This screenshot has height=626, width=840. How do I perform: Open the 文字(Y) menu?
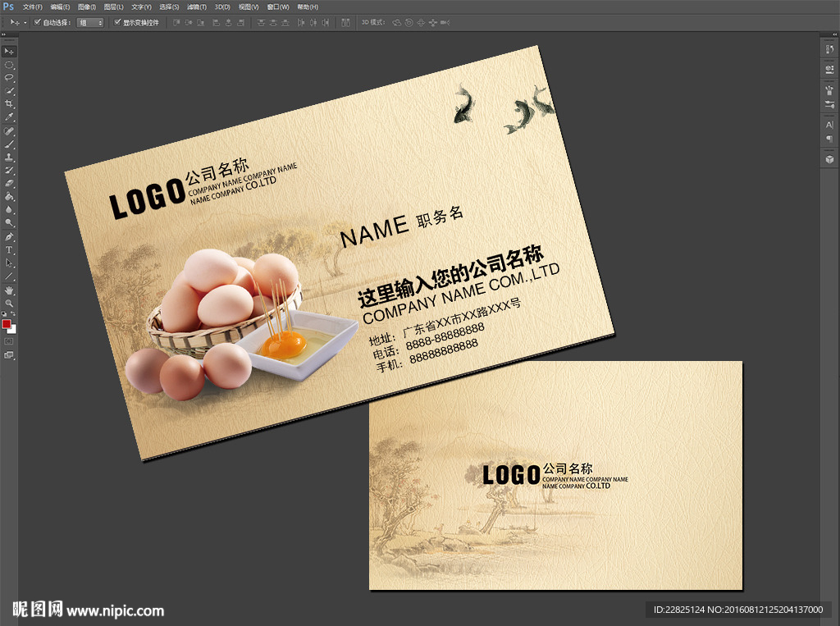click(x=141, y=7)
